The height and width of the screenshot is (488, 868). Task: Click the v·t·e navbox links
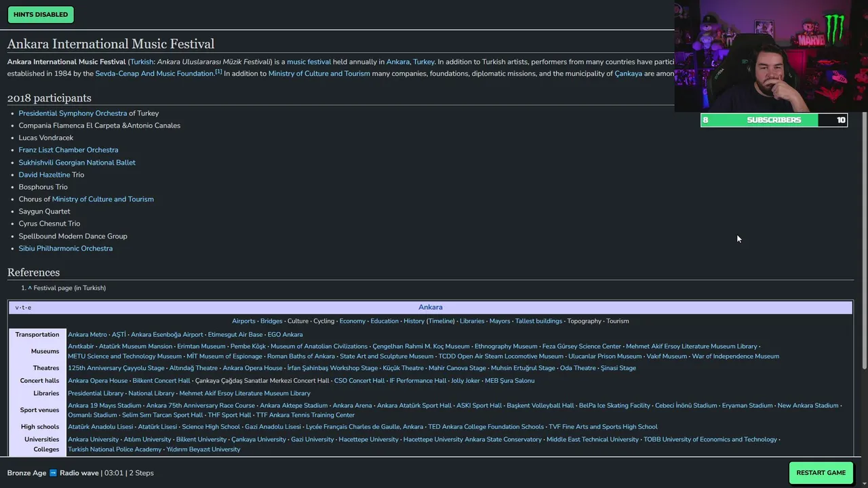click(23, 308)
